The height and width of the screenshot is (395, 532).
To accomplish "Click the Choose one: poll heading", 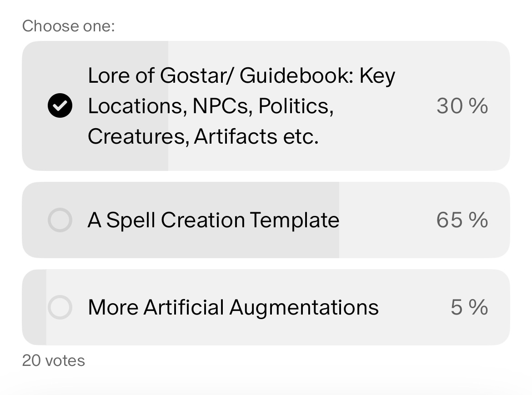I will click(x=69, y=26).
